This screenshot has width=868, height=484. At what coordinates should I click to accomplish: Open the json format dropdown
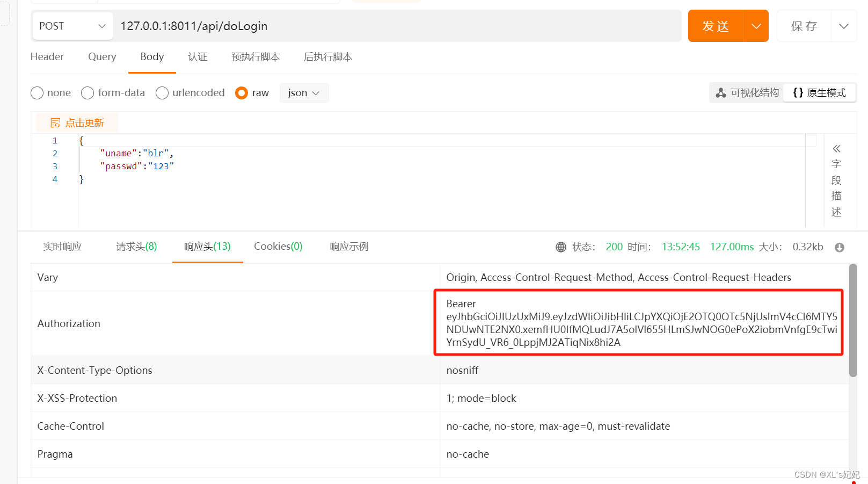(x=304, y=93)
